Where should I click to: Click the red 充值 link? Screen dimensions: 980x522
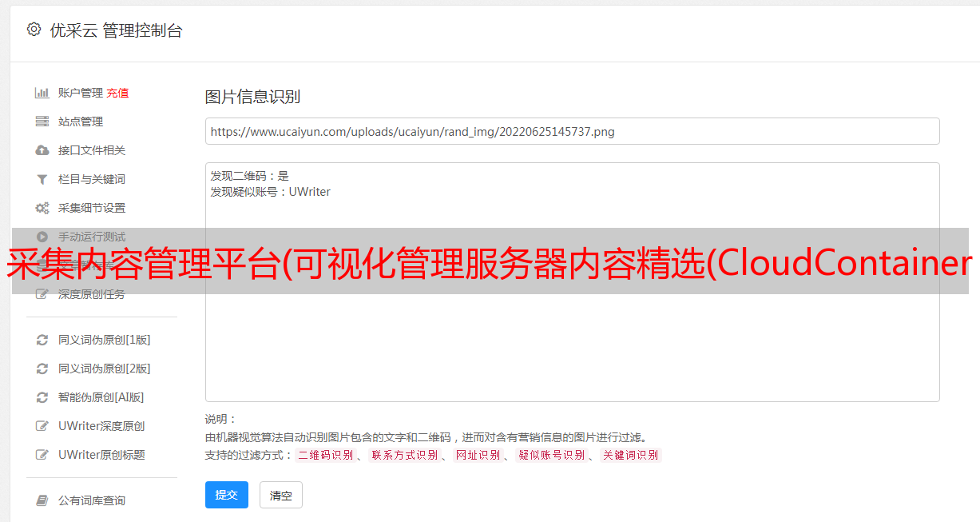click(117, 93)
